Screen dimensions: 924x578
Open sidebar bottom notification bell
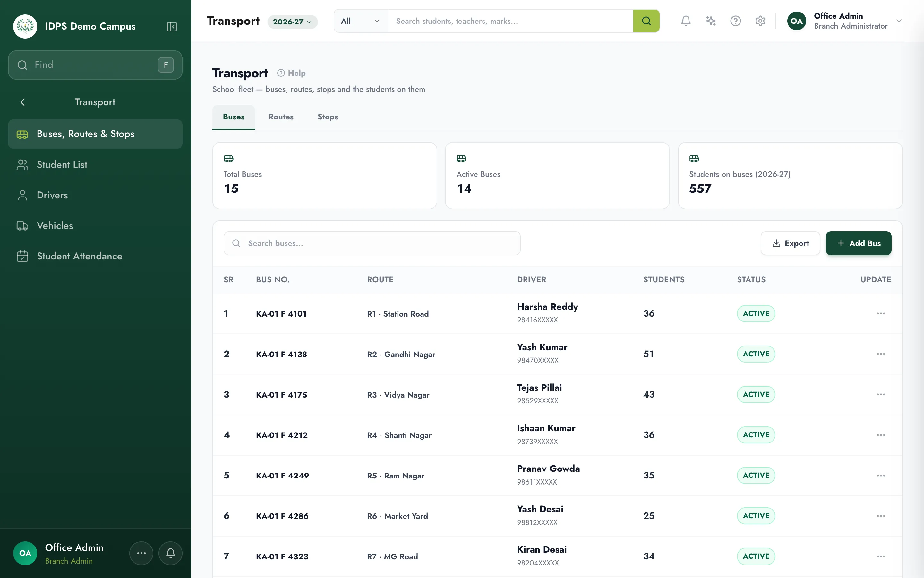tap(170, 553)
